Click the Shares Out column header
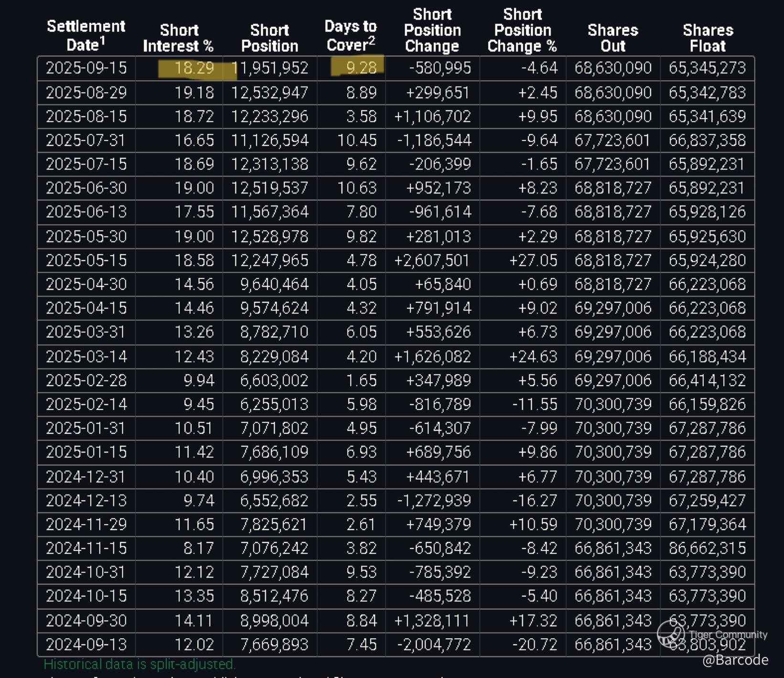Image resolution: width=784 pixels, height=678 pixels. coord(612,38)
